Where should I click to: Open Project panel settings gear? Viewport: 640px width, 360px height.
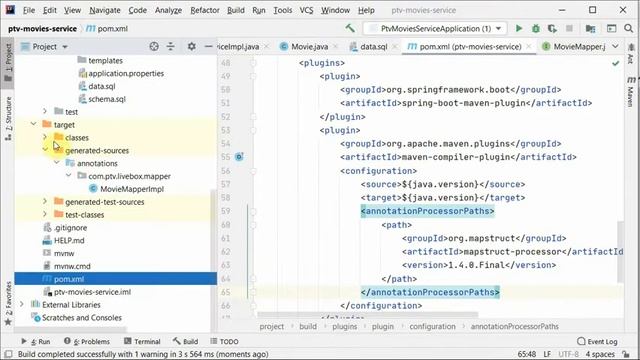191,47
